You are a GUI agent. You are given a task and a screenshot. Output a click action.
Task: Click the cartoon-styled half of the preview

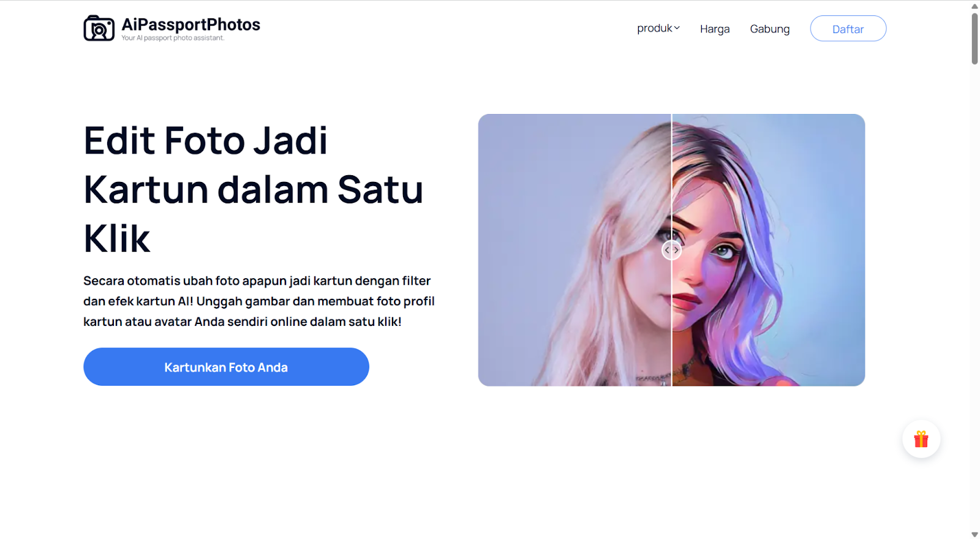click(769, 250)
